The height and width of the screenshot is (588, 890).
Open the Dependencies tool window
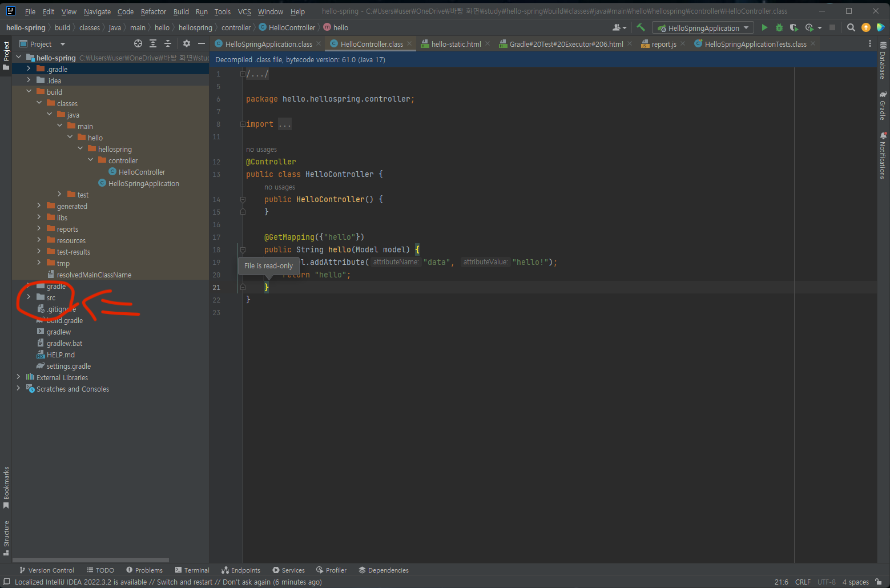pos(384,570)
